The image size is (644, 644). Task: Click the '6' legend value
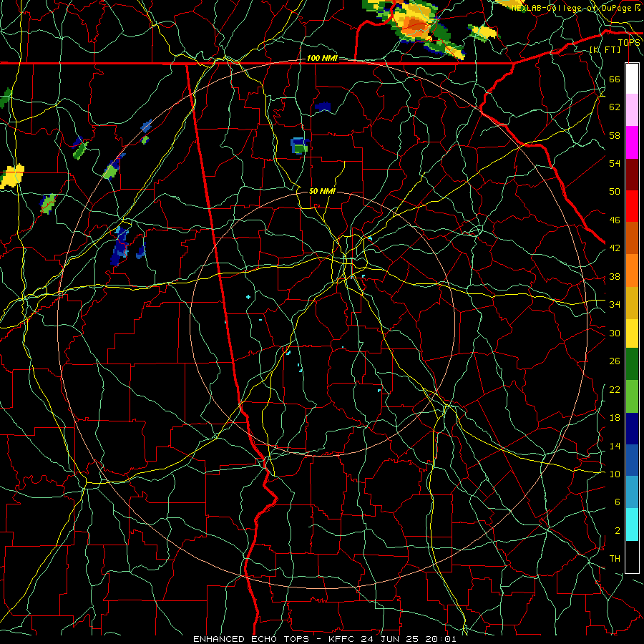(617, 502)
